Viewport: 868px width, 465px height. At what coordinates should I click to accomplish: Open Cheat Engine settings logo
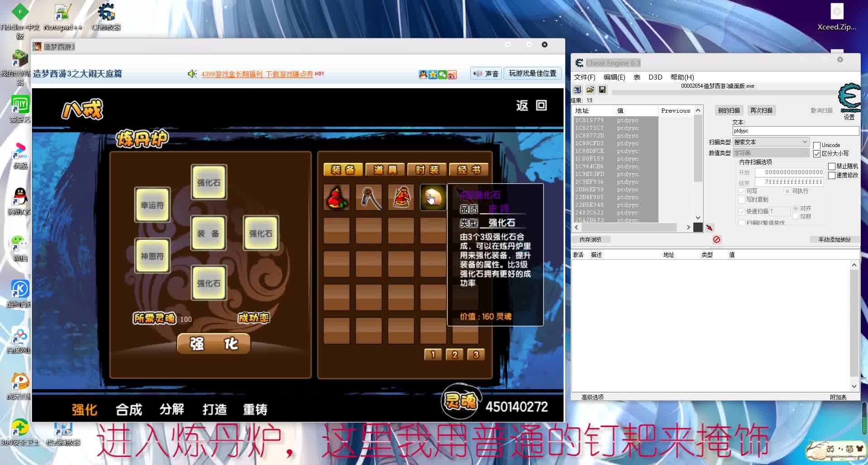849,98
